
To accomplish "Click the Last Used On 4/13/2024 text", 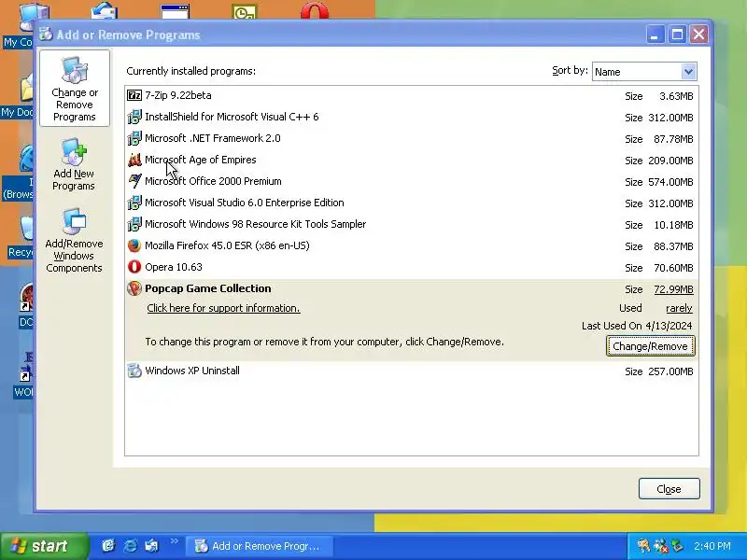I will tap(637, 326).
